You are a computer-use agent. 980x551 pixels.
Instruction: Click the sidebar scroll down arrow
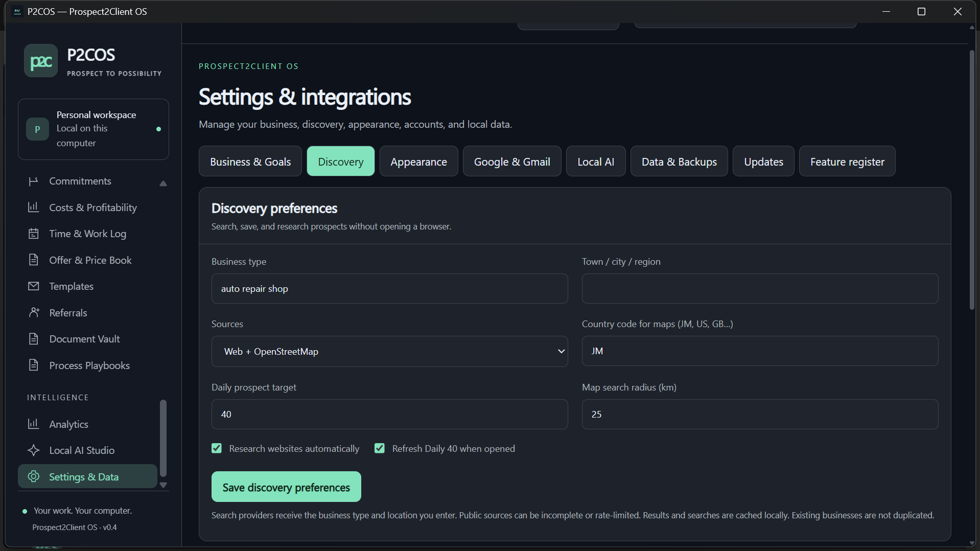(163, 485)
